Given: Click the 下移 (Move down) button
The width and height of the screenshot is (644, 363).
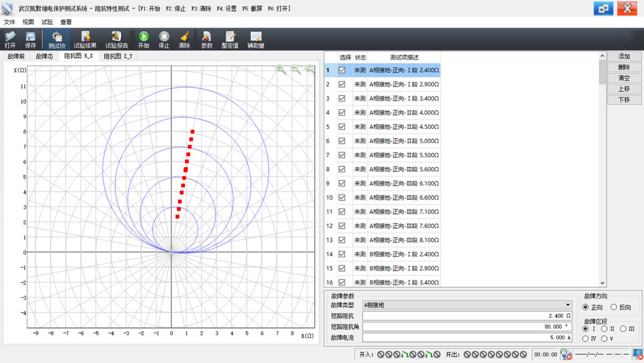Looking at the screenshot, I should [624, 100].
